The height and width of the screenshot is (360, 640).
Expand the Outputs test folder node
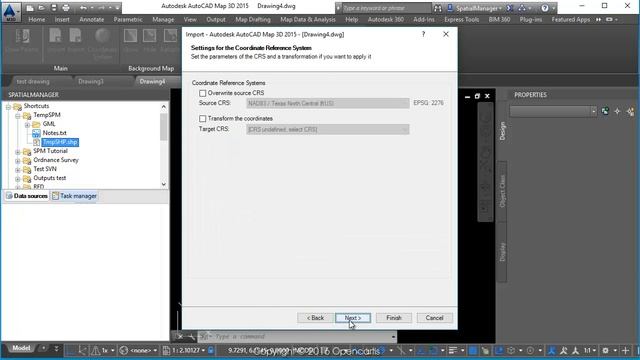[18, 178]
